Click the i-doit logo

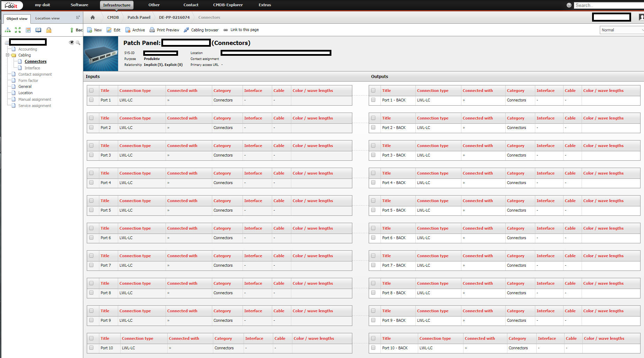(12, 5)
